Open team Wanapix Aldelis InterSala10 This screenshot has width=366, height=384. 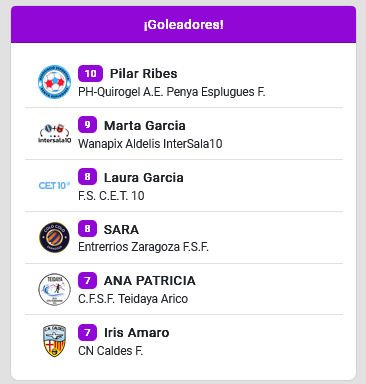click(x=150, y=144)
